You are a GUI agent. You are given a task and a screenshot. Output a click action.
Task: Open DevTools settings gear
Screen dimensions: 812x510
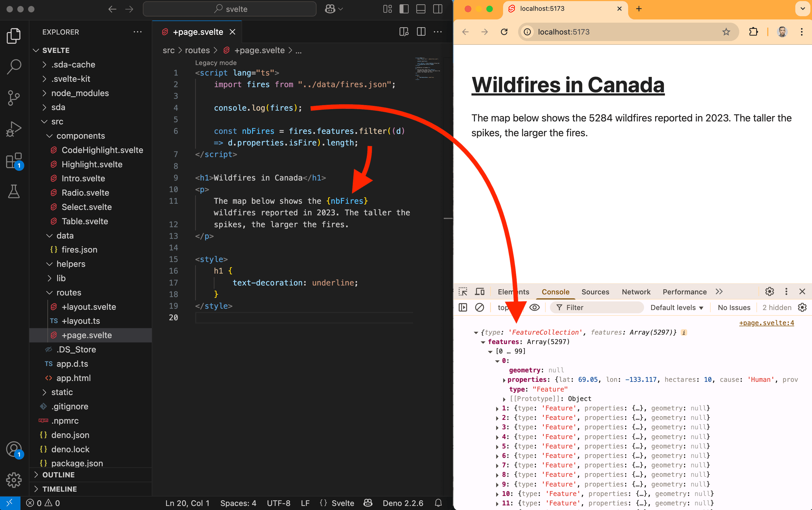[x=770, y=292]
